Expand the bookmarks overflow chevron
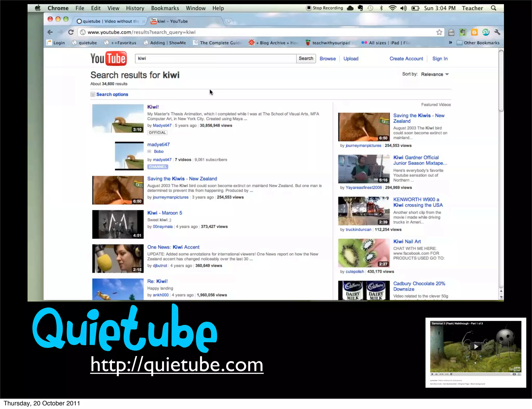 450,43
